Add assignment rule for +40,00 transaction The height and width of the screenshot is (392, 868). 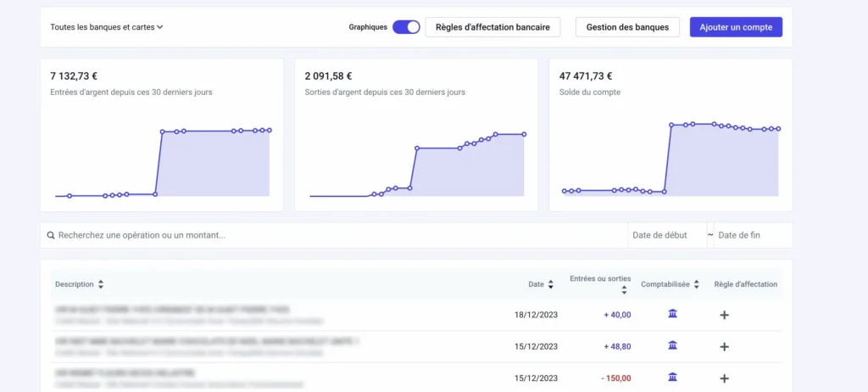coord(724,315)
